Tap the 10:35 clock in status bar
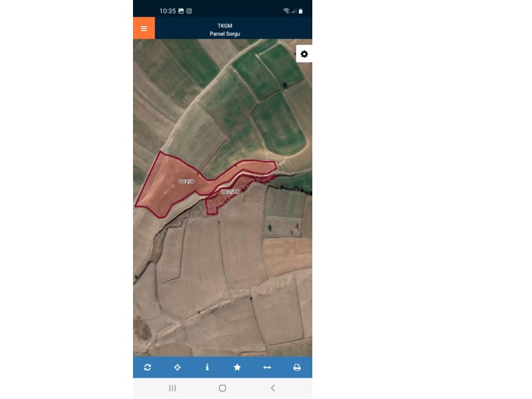The height and width of the screenshot is (399, 532). tap(168, 11)
